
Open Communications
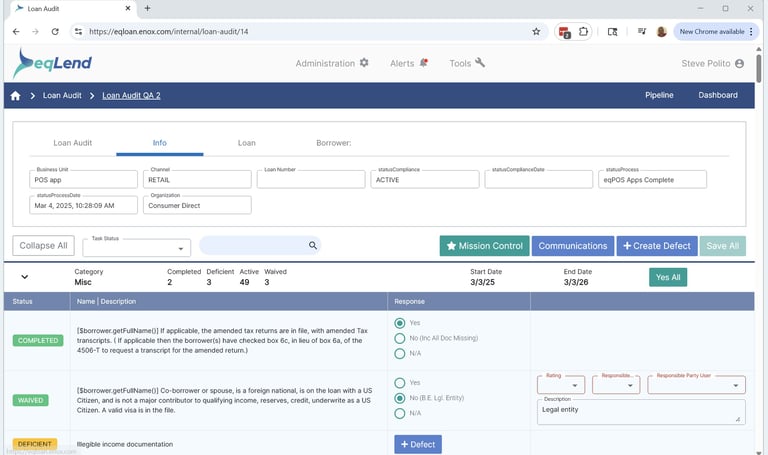[x=573, y=246]
